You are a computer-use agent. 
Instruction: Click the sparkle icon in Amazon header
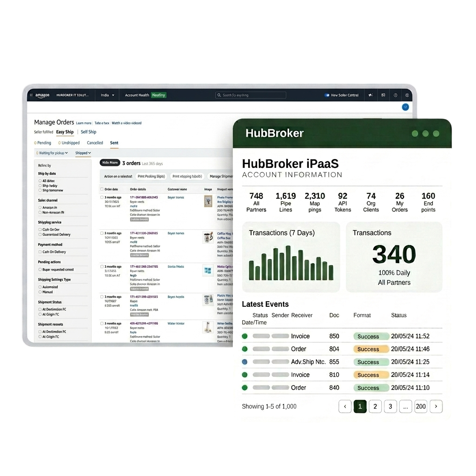370,95
